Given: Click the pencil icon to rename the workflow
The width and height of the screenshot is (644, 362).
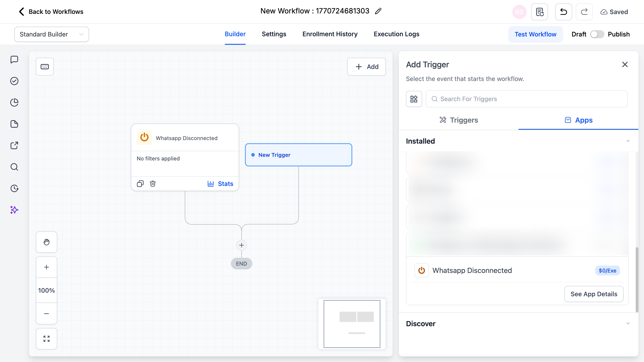Looking at the screenshot, I should coord(378,11).
